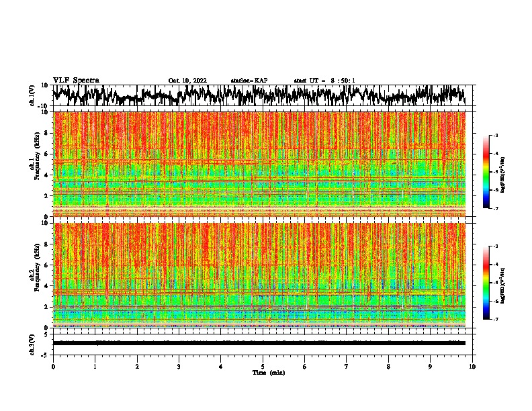Click time-axis tick label '9'

[x=430, y=367]
